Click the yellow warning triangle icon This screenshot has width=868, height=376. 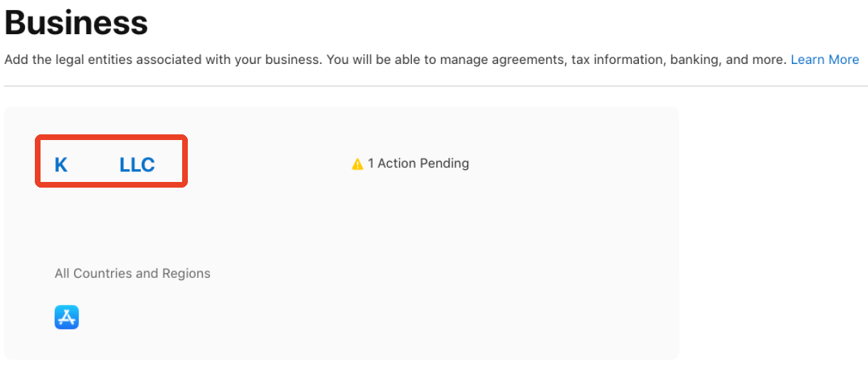coord(358,164)
